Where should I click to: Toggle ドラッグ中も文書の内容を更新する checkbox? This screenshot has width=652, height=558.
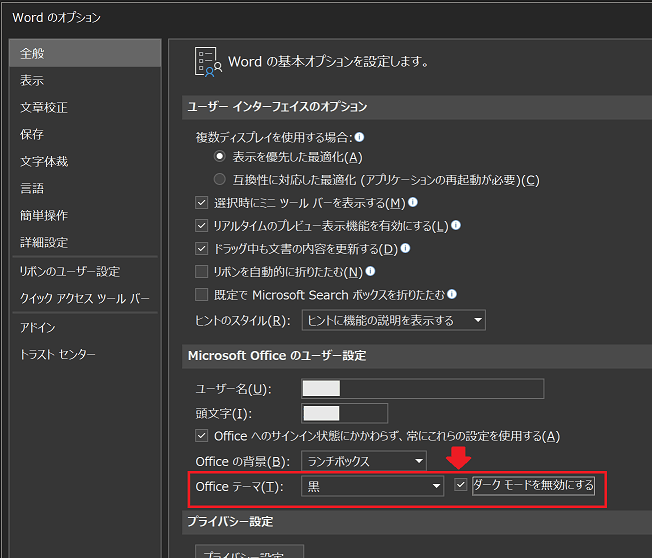click(x=202, y=249)
